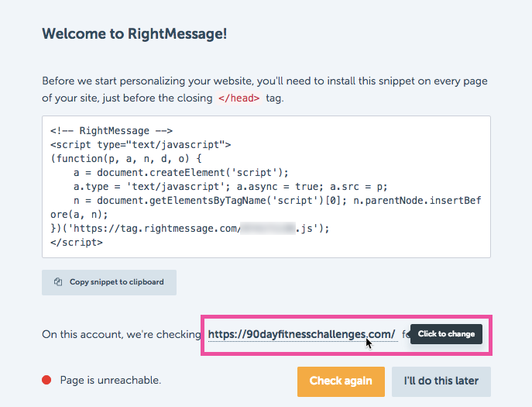Click the 'Welcome to RightMessage!' heading
This screenshot has width=532, height=407.
pos(135,33)
